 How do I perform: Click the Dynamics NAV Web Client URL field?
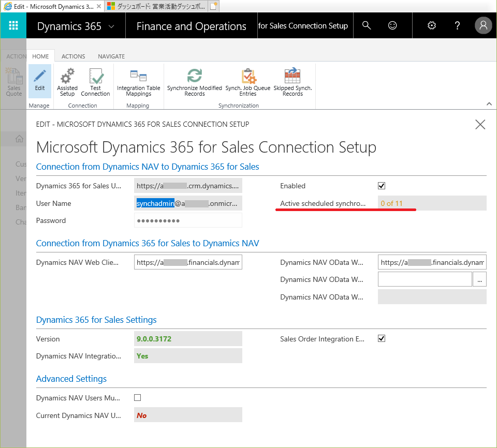tap(188, 262)
